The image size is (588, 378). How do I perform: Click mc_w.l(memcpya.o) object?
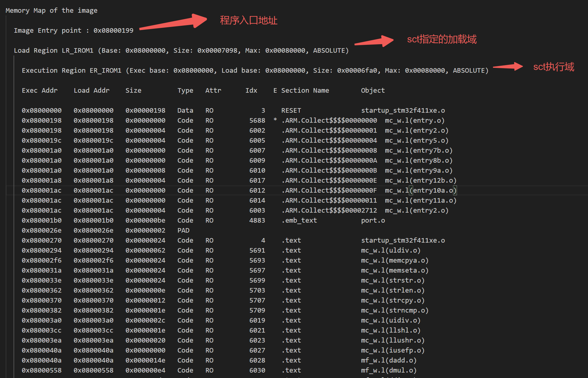tap(395, 260)
